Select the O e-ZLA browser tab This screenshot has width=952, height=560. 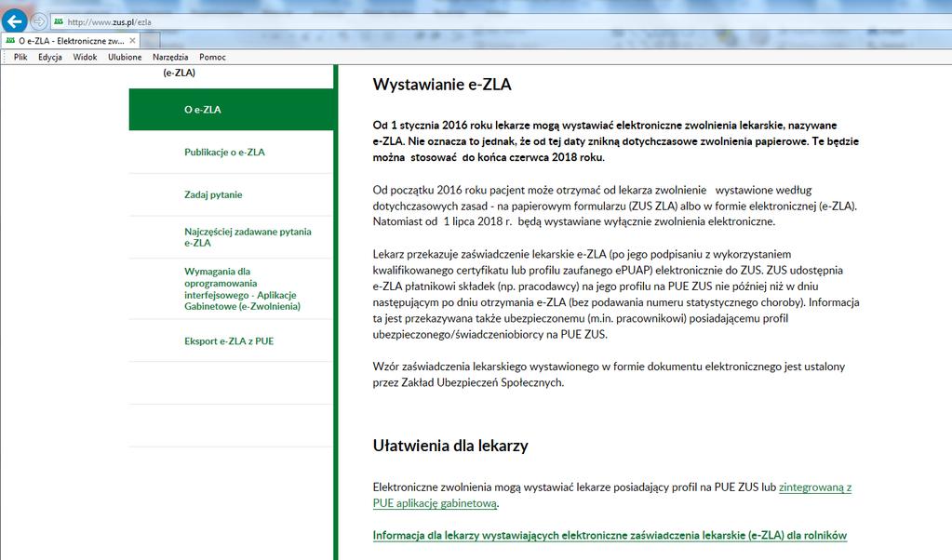(70, 41)
